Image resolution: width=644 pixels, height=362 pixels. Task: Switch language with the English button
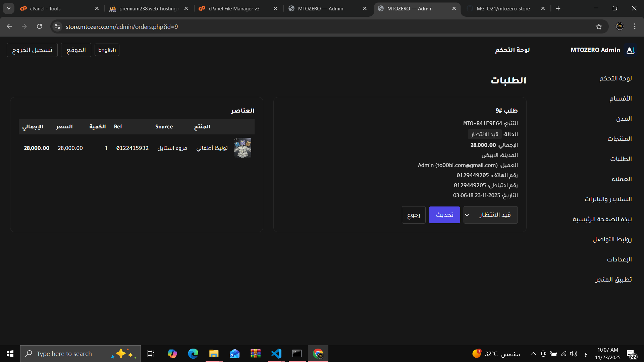(107, 50)
